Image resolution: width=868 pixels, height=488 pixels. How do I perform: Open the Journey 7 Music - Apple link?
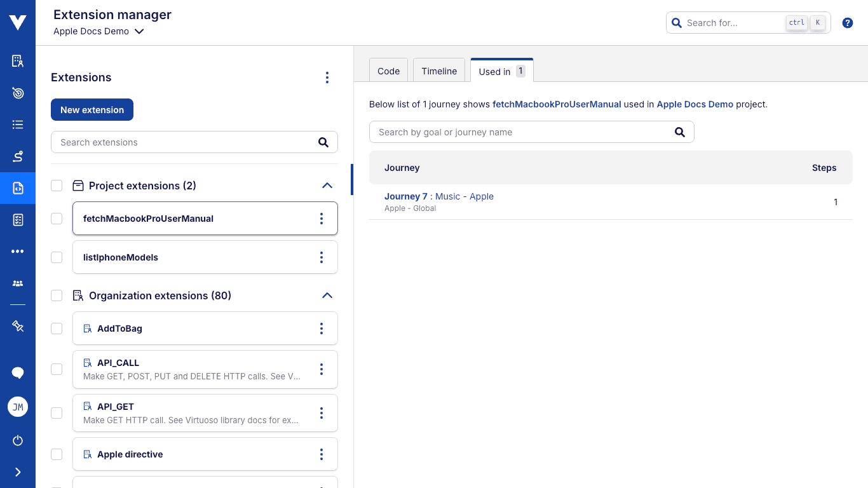[x=439, y=196]
